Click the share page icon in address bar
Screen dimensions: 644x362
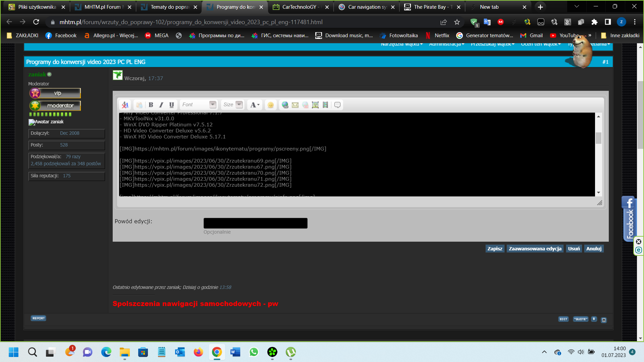[x=443, y=22]
